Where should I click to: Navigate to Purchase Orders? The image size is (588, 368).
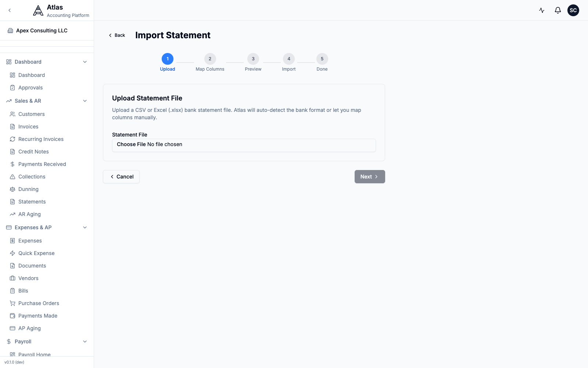pyautogui.click(x=47, y=303)
